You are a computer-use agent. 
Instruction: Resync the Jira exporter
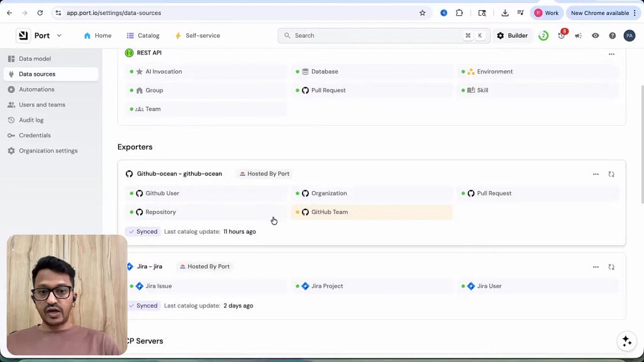[611, 266]
